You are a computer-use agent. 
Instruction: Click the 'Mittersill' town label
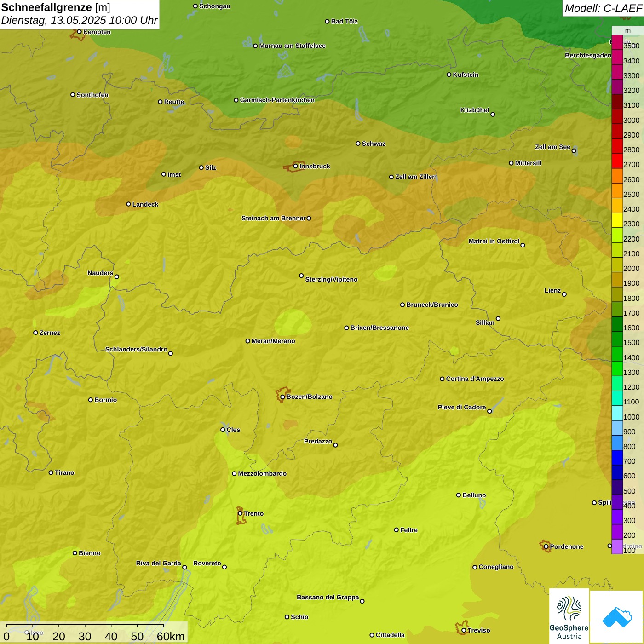[x=528, y=163]
